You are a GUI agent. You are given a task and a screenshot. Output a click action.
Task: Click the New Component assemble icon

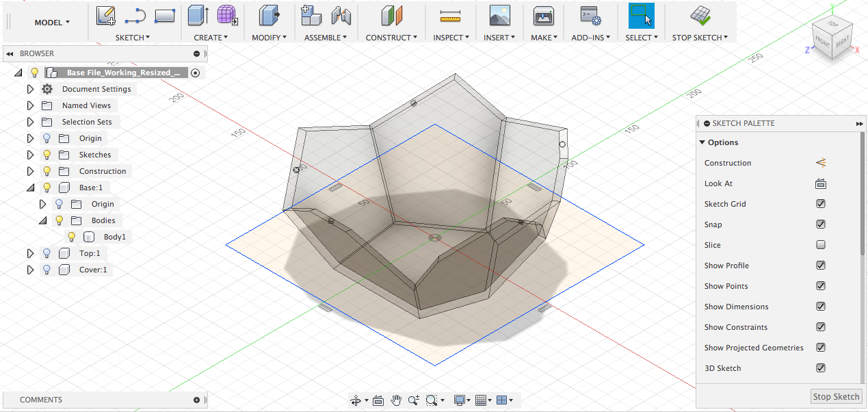311,15
